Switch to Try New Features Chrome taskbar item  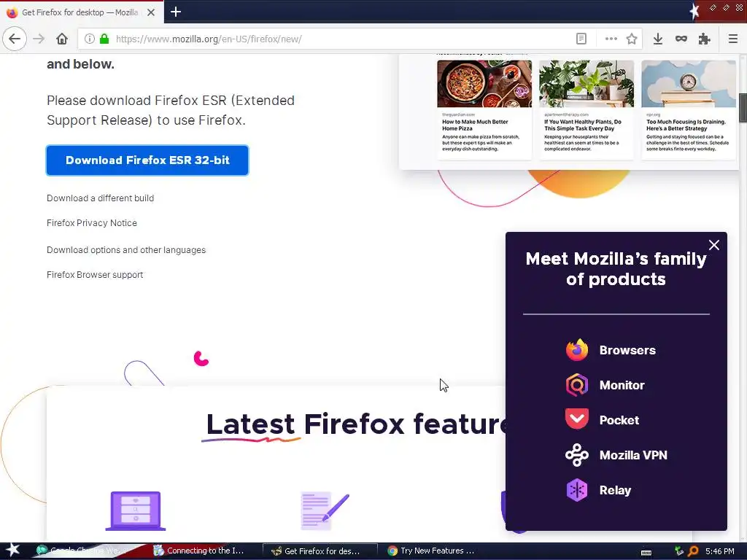click(431, 551)
